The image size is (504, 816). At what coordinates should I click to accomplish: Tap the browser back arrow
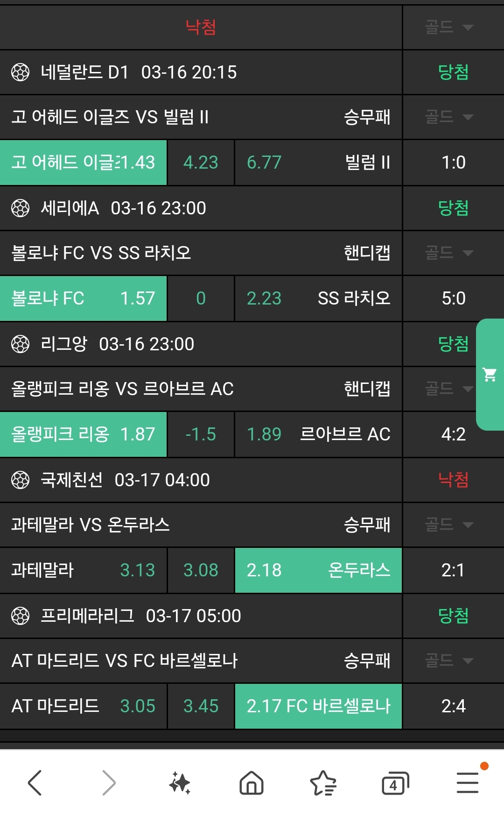[35, 782]
